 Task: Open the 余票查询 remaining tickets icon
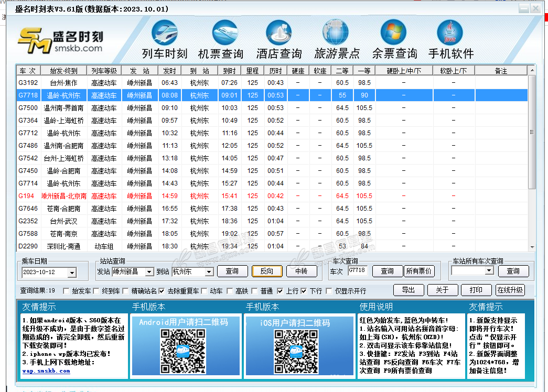[394, 32]
